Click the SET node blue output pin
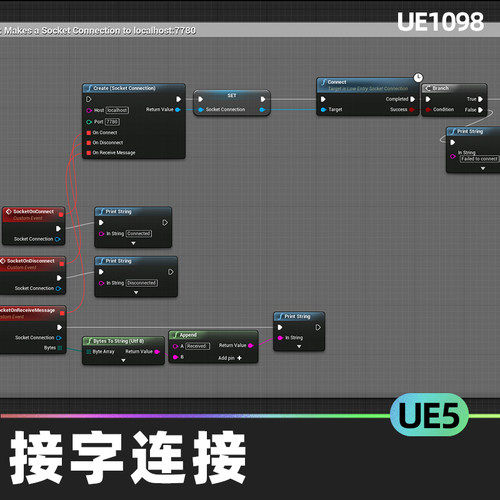 (x=262, y=110)
